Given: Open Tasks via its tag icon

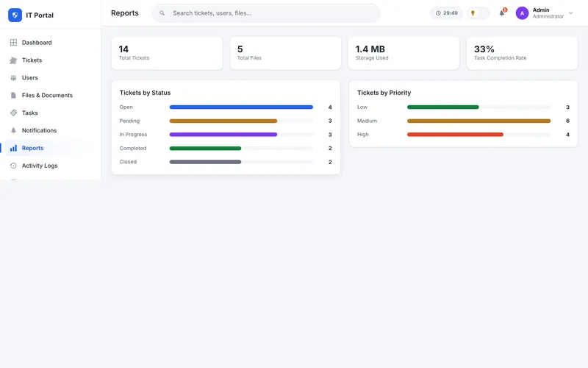Looking at the screenshot, I should tap(13, 113).
